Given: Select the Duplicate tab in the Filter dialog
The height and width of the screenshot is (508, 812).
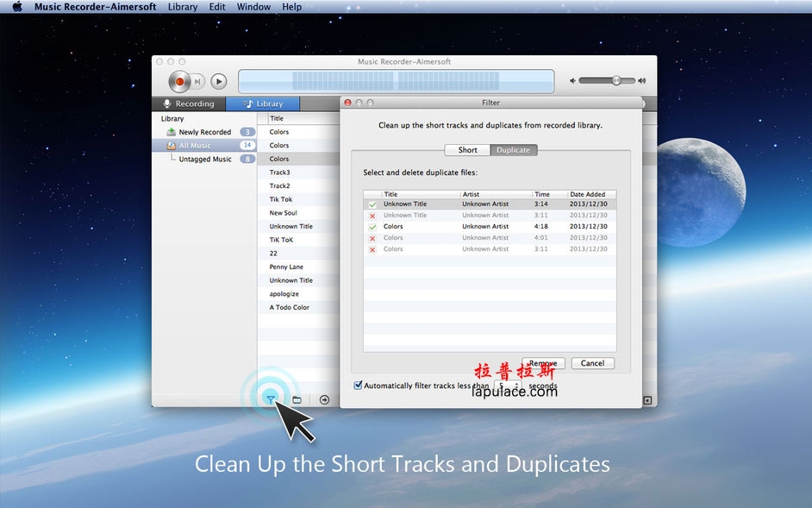Looking at the screenshot, I should pyautogui.click(x=513, y=150).
